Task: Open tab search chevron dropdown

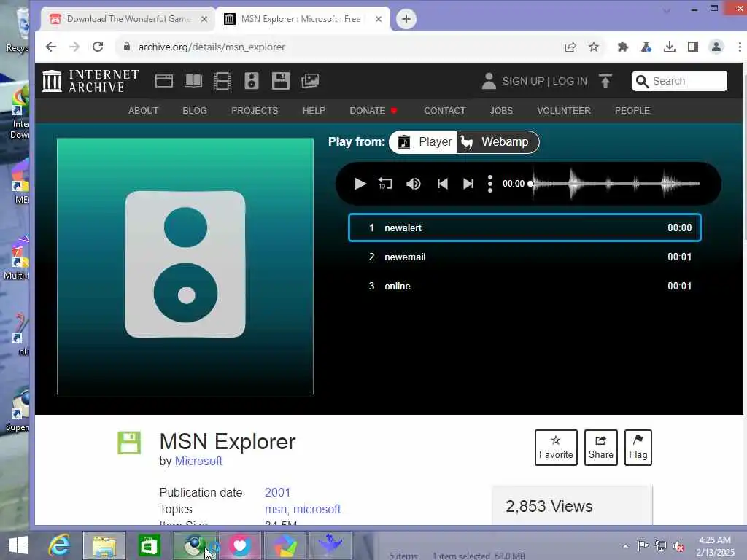Action: click(x=667, y=10)
